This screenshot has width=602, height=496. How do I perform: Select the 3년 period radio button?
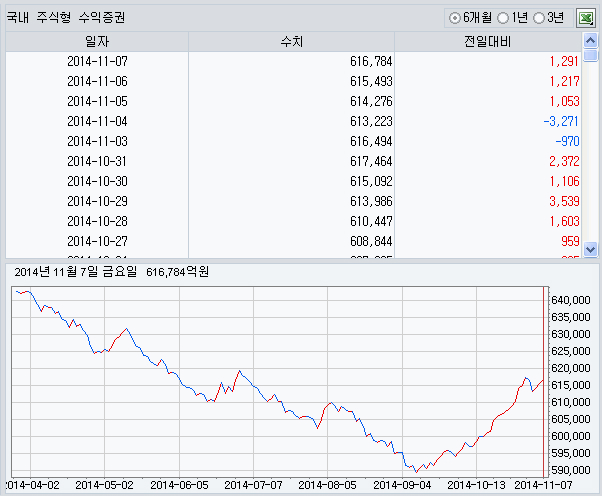[540, 18]
